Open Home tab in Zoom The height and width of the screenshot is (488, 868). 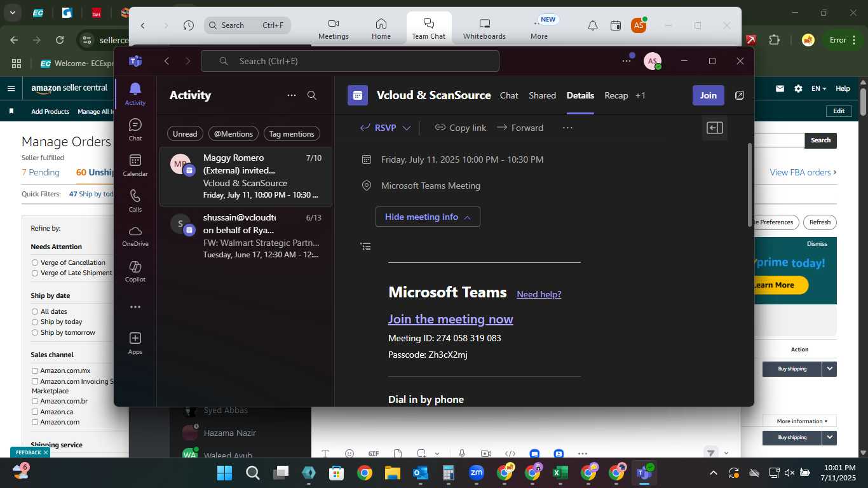381,29
